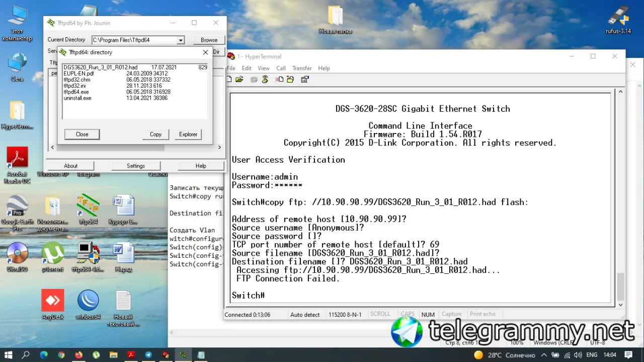
Task: Click the terminal Switch# prompt line
Action: pyautogui.click(x=249, y=296)
